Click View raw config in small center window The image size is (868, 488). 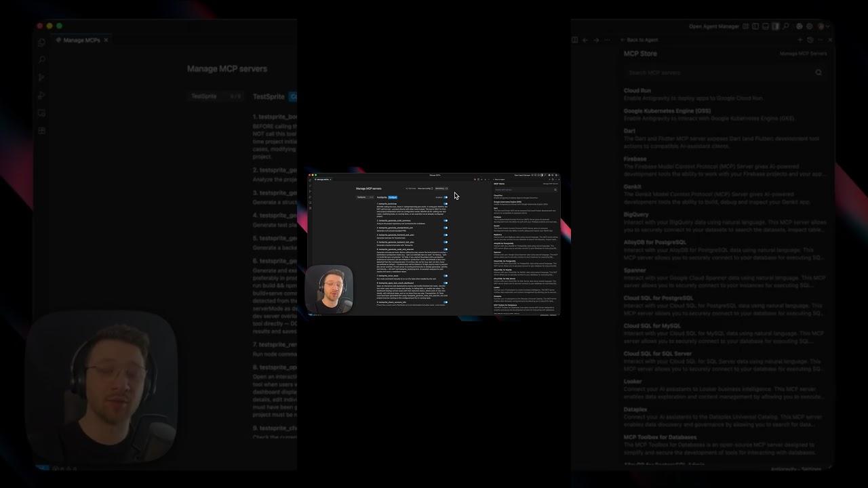(425, 188)
